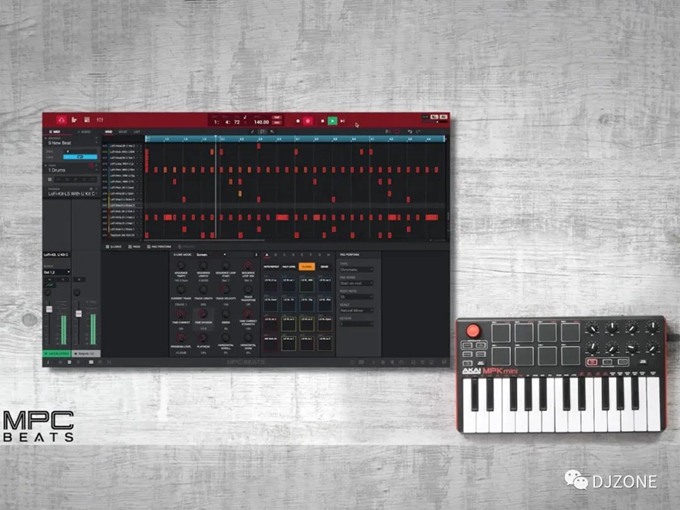Select pad bank C
This screenshot has height=510, width=680.
point(284,255)
